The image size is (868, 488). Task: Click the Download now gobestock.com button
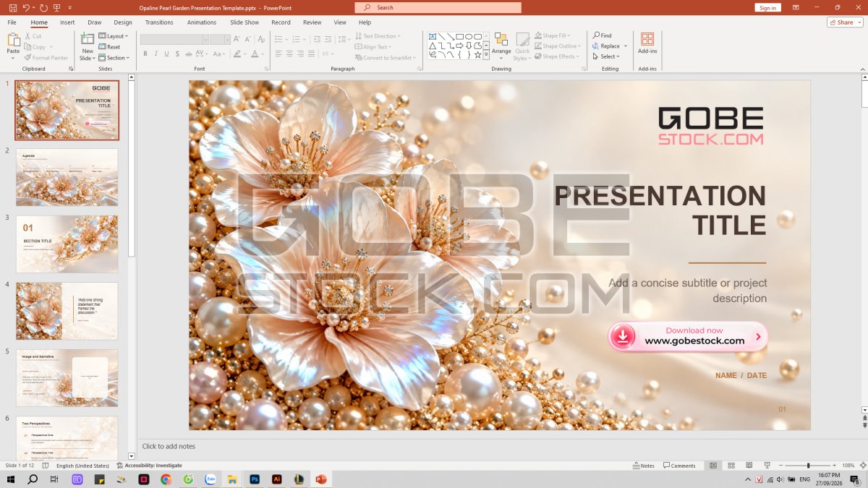tap(687, 336)
